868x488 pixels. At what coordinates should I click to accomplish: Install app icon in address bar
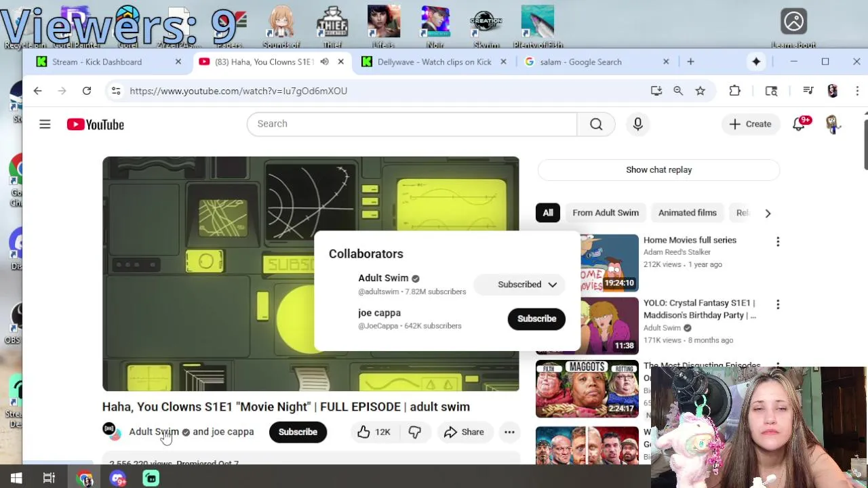click(656, 91)
